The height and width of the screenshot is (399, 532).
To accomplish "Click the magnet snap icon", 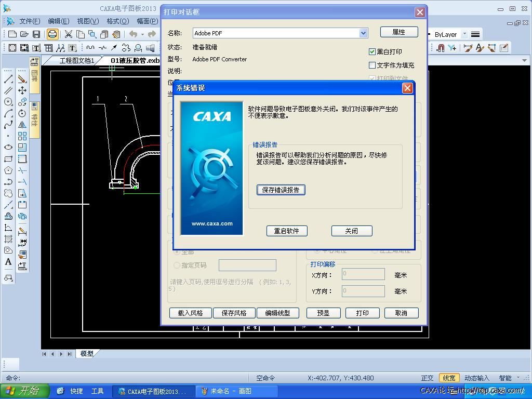I will point(441,48).
